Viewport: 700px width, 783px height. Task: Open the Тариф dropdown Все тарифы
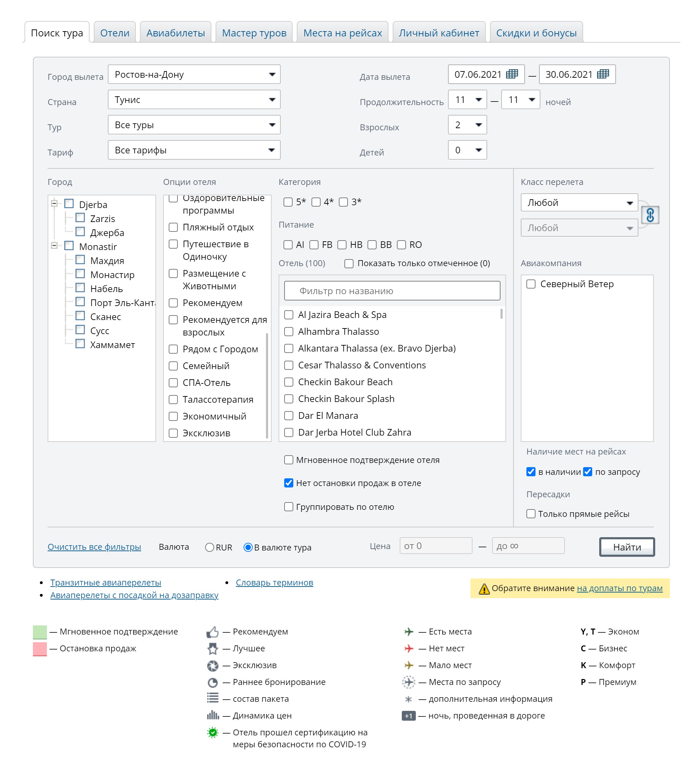coord(194,150)
